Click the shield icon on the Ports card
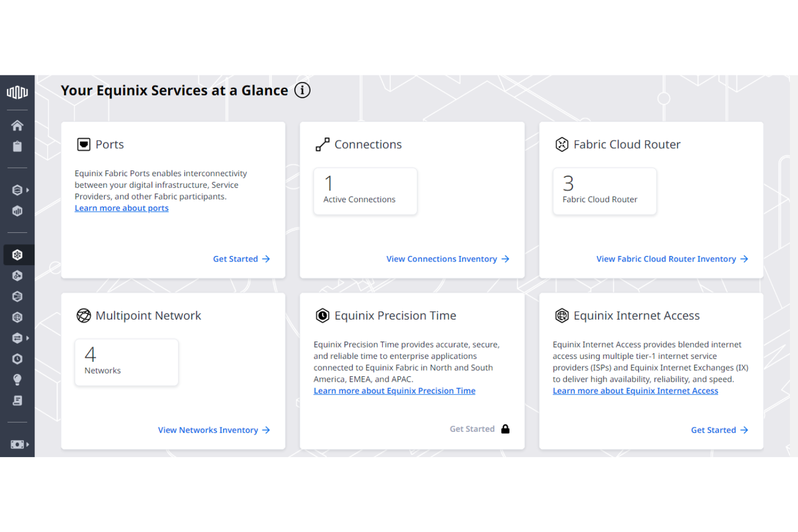This screenshot has height=532, width=798. 84,144
